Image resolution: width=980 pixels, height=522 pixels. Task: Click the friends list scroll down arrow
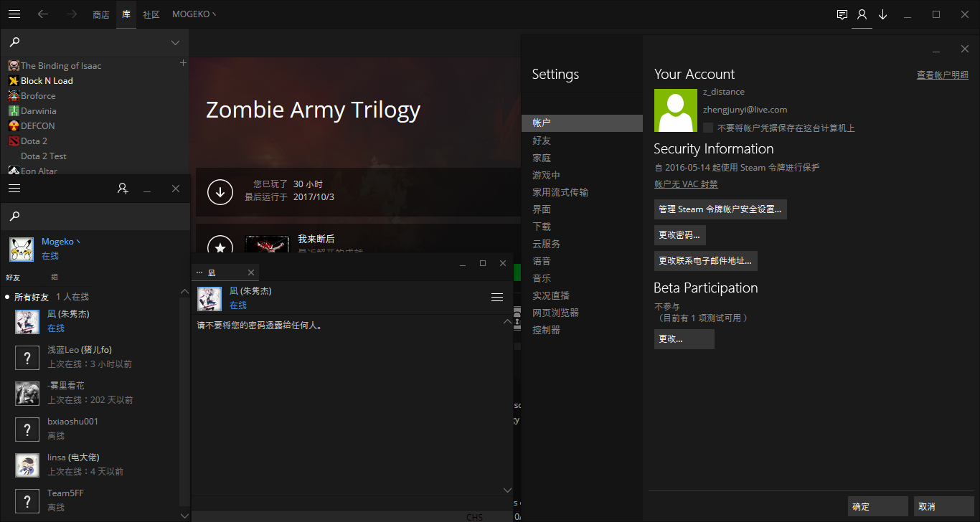coord(184,515)
